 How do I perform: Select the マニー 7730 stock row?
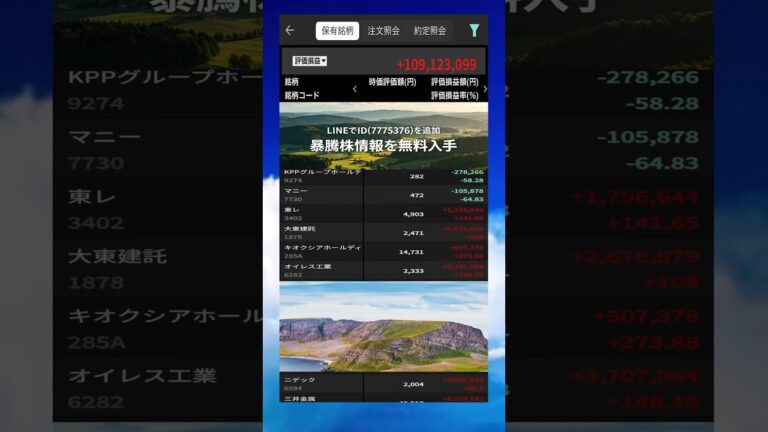point(383,195)
